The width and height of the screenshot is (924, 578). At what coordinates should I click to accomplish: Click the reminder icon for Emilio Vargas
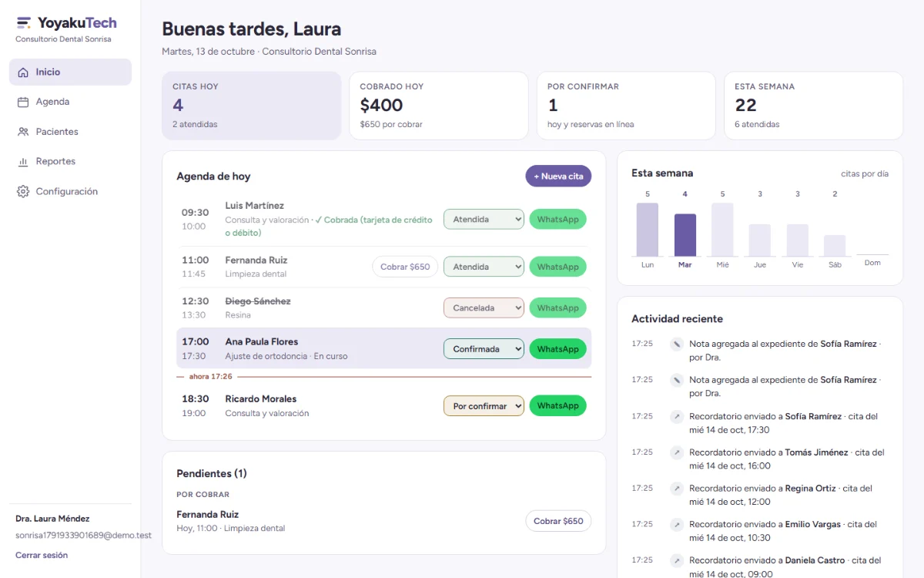pyautogui.click(x=677, y=525)
